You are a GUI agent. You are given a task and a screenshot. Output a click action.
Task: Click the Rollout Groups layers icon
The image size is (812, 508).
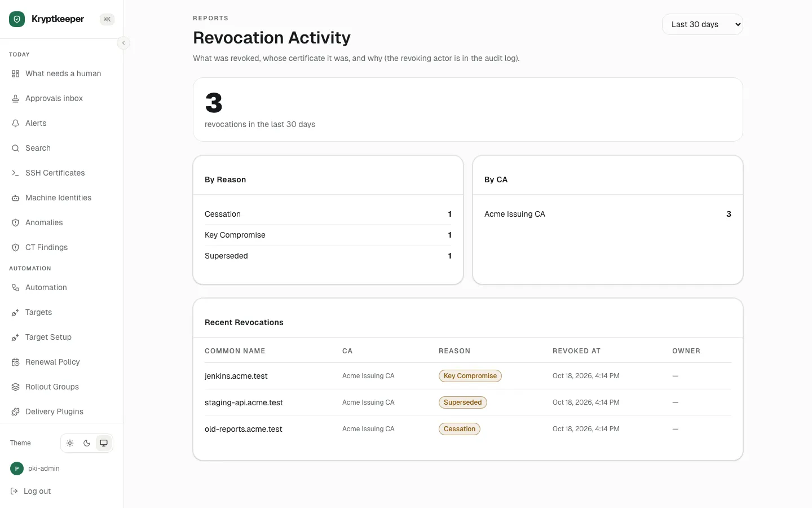click(16, 387)
